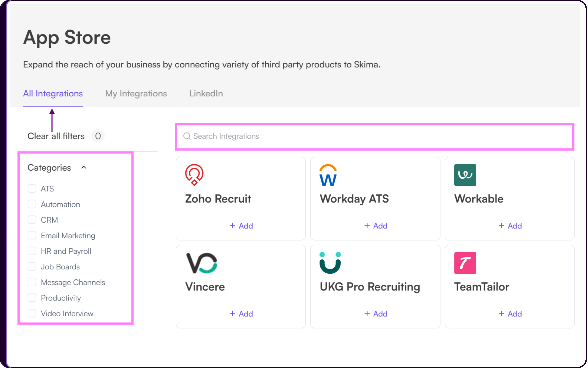Viewport: 588px width, 368px height.
Task: Add the Workable integration
Action: [x=510, y=226]
